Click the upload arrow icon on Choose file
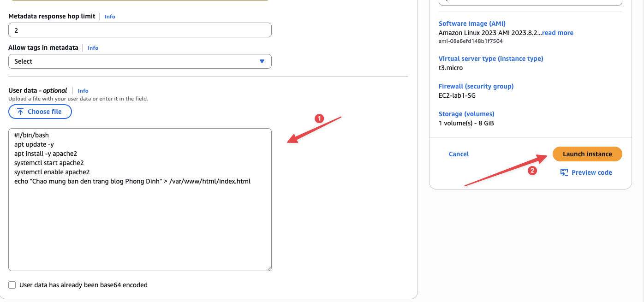 20,112
